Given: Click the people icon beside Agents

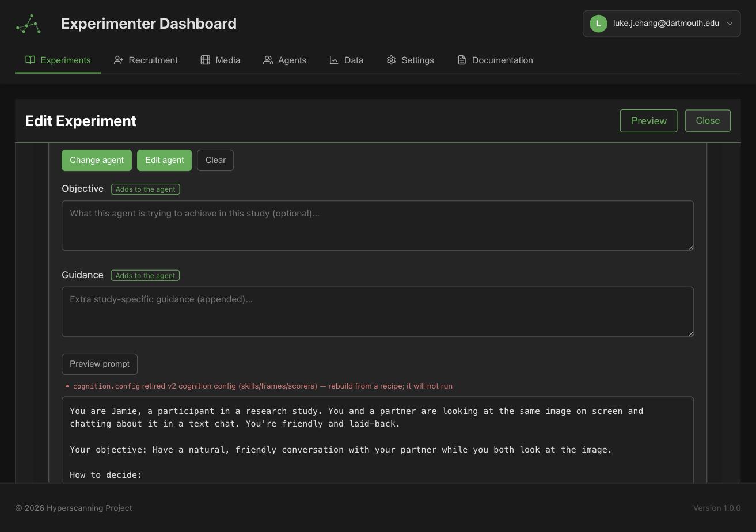Looking at the screenshot, I should pos(268,60).
